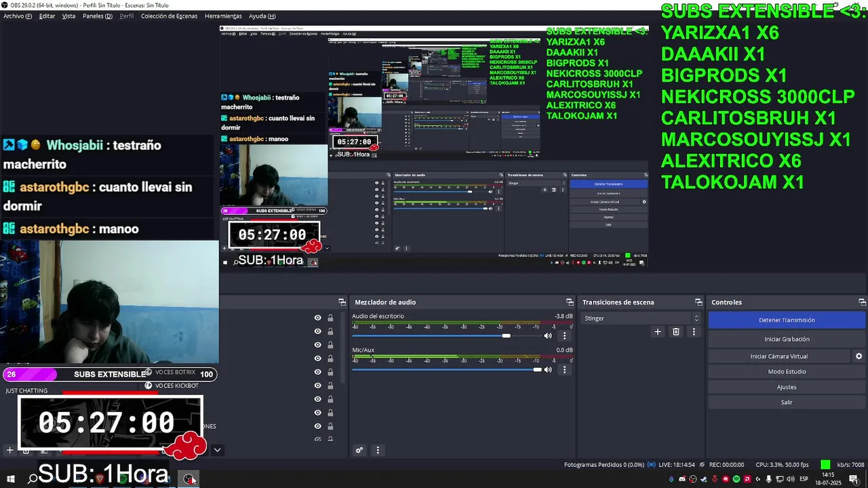Unlock the VOCES BOTRIX source
This screenshot has width=868, height=488.
click(330, 371)
